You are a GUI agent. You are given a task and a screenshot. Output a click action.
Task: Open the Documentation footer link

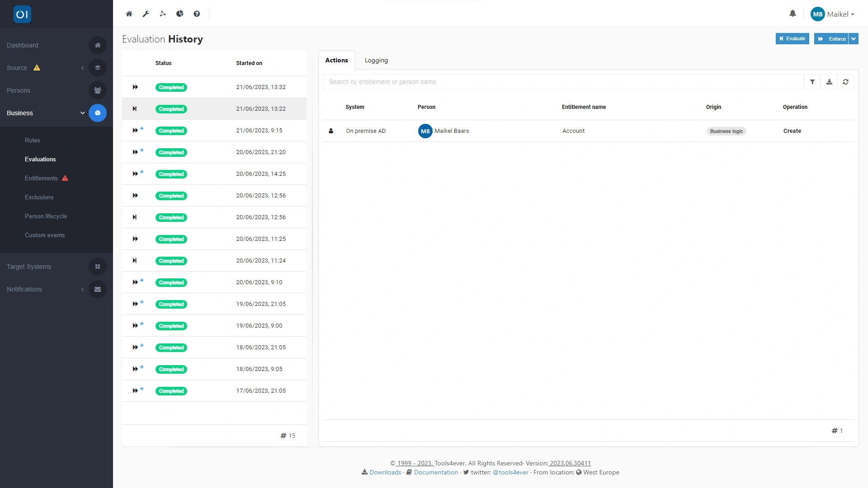[x=436, y=472]
